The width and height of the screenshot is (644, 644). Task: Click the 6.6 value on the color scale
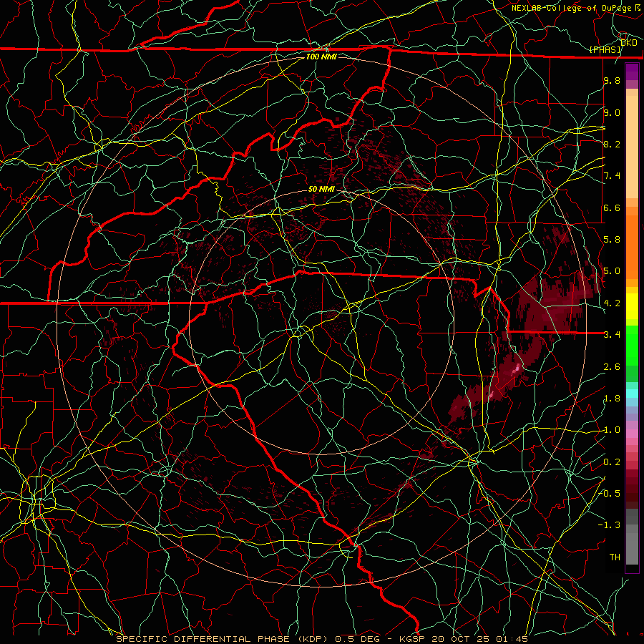[x=612, y=208]
